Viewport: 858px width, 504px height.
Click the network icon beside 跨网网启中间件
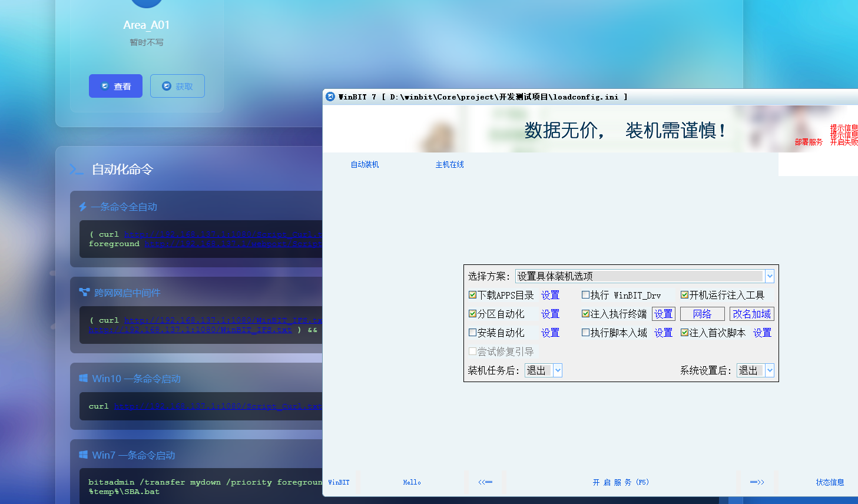[84, 292]
